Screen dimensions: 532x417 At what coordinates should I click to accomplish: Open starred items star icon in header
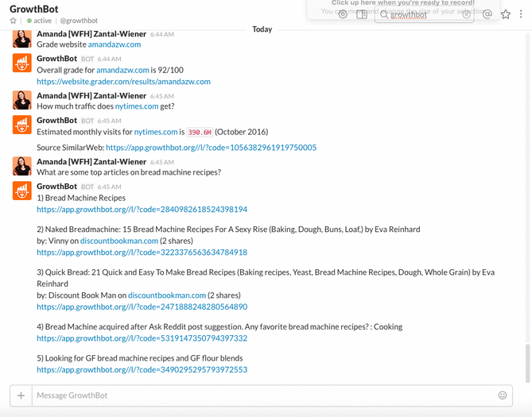click(506, 14)
